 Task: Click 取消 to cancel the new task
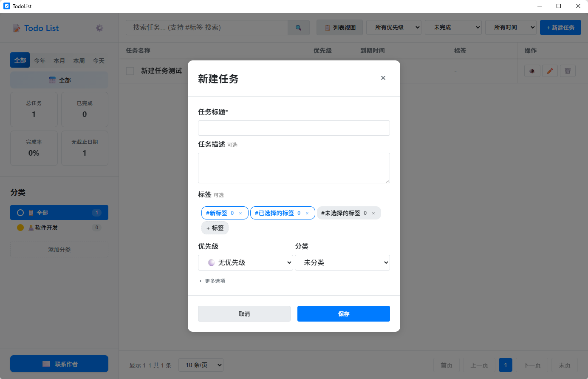pos(244,314)
